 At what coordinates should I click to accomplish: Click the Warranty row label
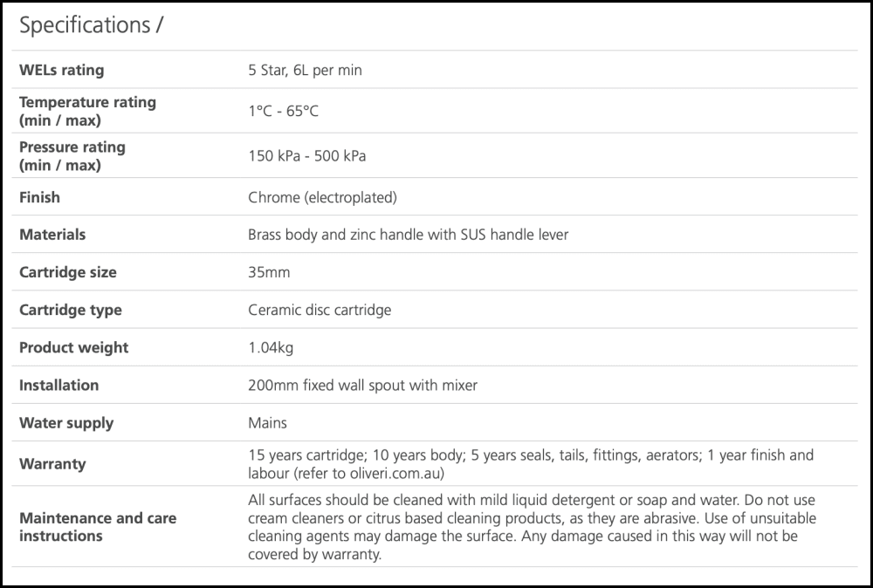tap(52, 464)
